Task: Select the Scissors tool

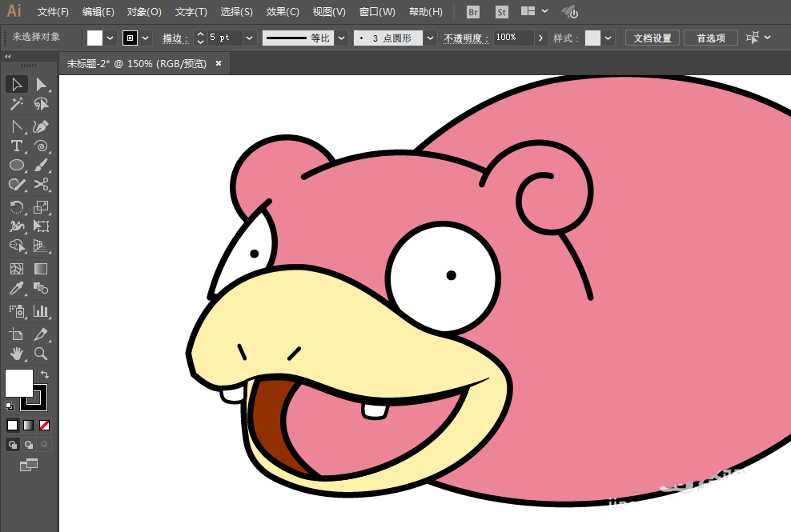Action: [41, 185]
